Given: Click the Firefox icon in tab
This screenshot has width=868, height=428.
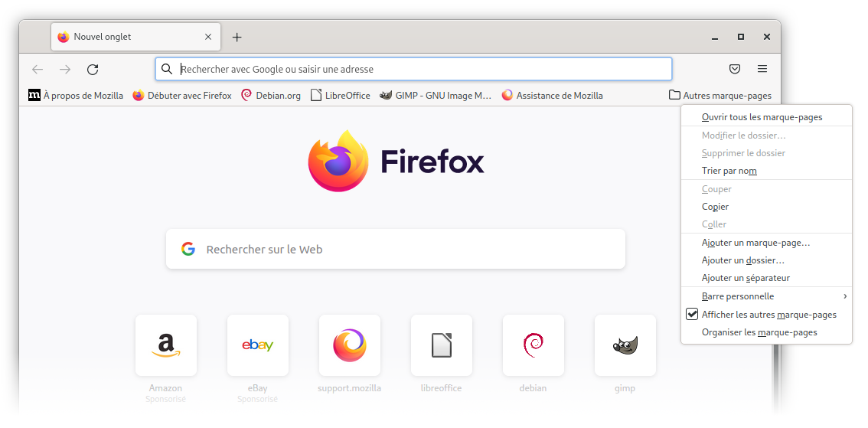Looking at the screenshot, I should (x=64, y=37).
